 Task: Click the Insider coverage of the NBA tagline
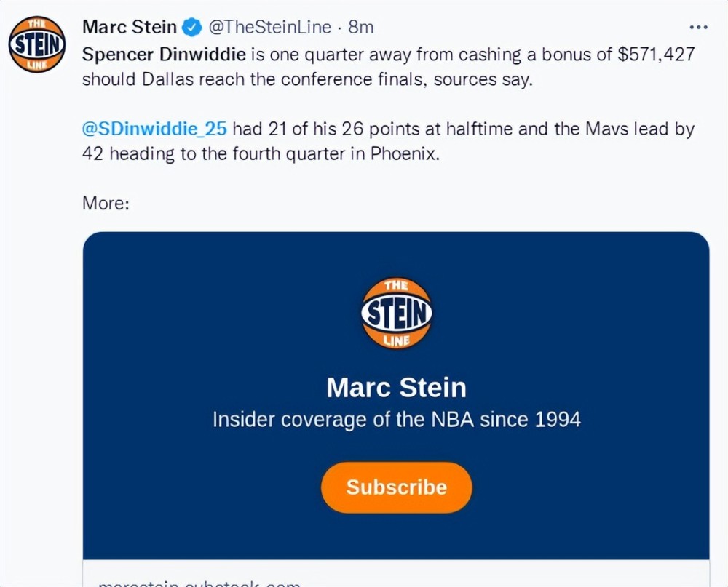(x=397, y=420)
